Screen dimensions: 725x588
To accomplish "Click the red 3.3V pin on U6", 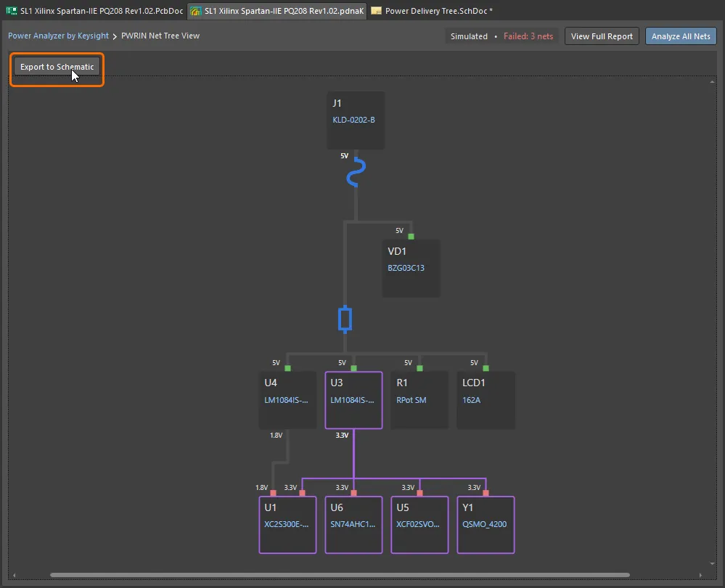I will [353, 493].
